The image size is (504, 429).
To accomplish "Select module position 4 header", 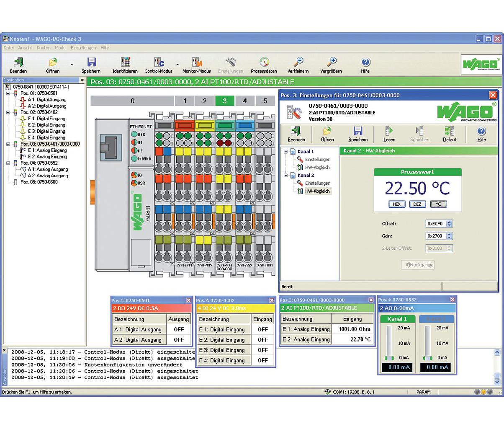I will click(245, 101).
